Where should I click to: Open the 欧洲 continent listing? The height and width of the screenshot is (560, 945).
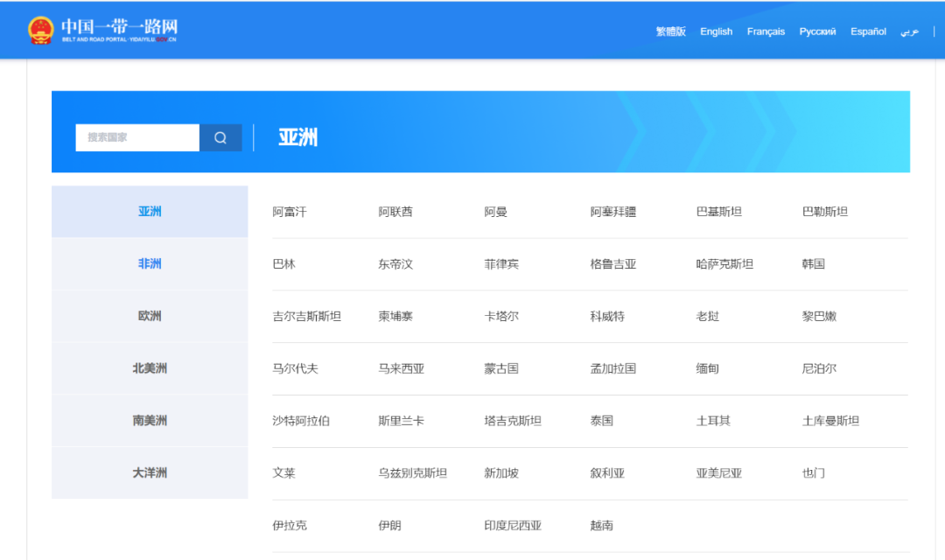tap(150, 316)
